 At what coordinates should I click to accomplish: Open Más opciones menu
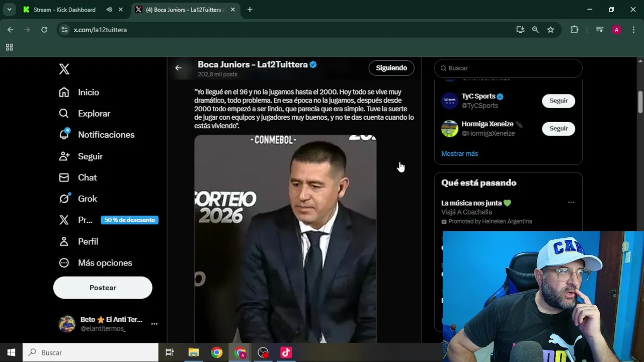[x=95, y=263]
